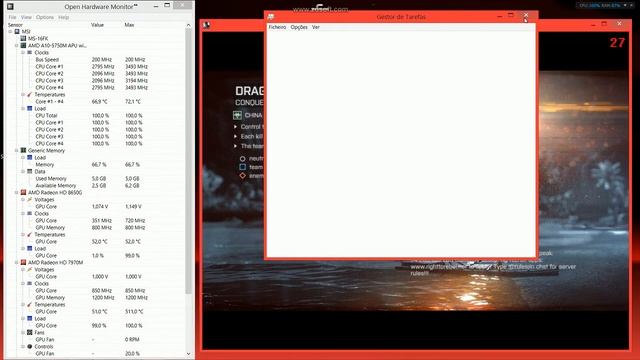Collapse the MSI root node
The height and width of the screenshot is (360, 640).
(x=10, y=31)
